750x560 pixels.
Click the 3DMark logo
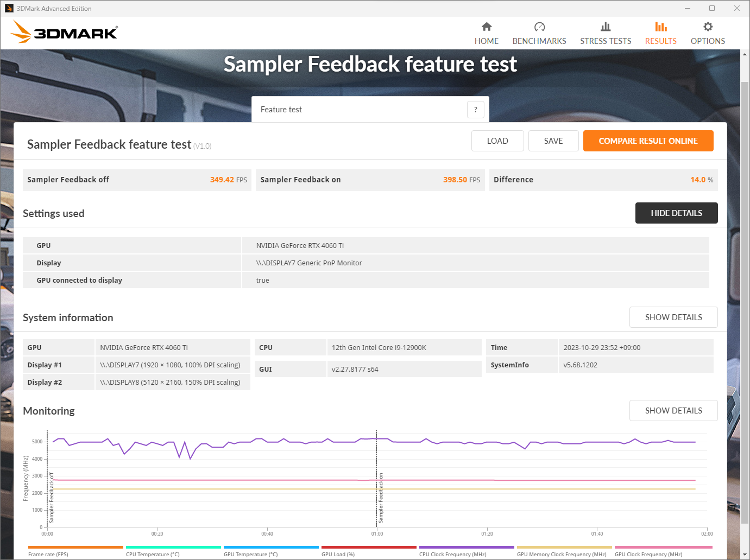pos(64,32)
